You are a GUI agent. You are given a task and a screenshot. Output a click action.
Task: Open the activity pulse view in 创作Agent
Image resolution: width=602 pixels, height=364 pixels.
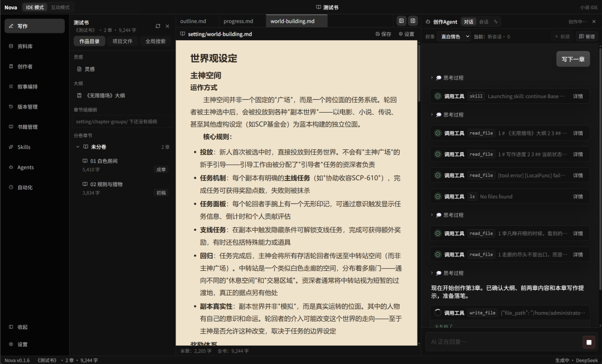pos(496,22)
